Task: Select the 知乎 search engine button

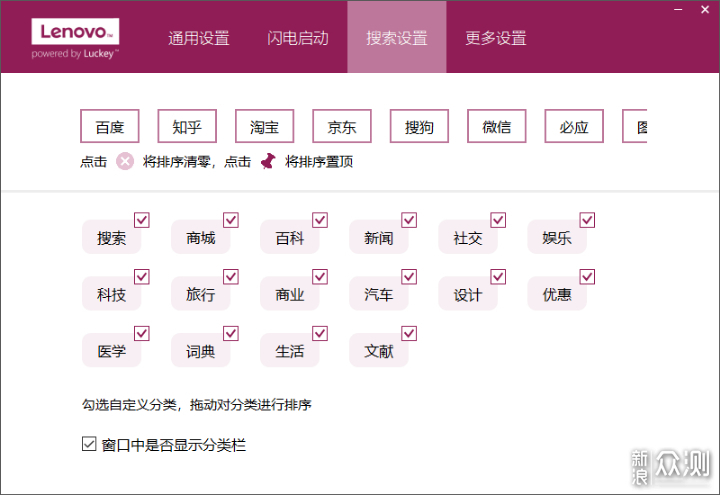Action: pos(187,126)
